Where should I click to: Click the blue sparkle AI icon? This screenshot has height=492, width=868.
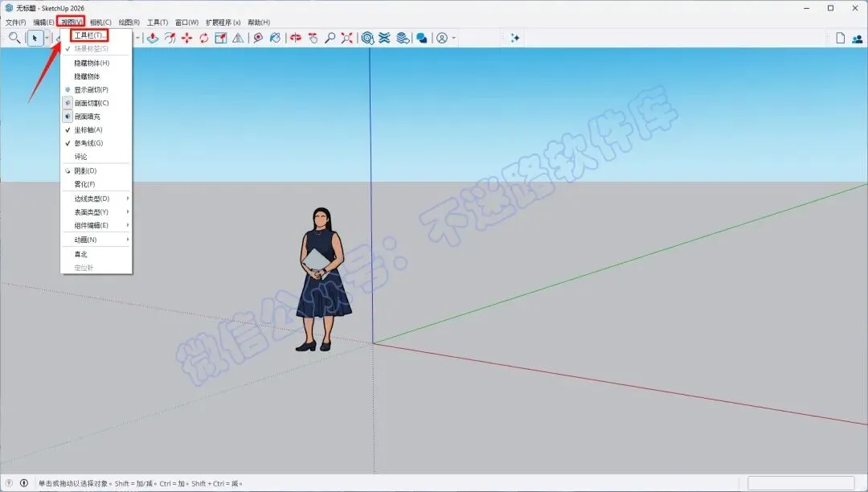point(515,38)
